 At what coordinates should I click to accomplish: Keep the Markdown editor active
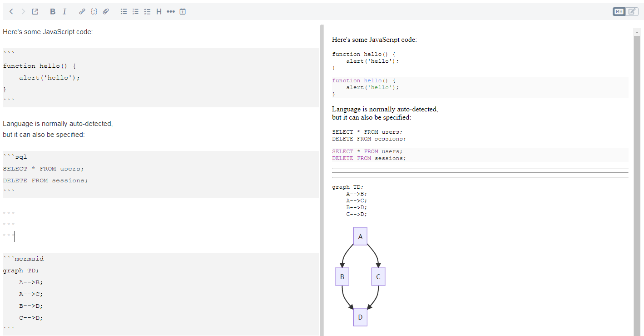pos(619,11)
